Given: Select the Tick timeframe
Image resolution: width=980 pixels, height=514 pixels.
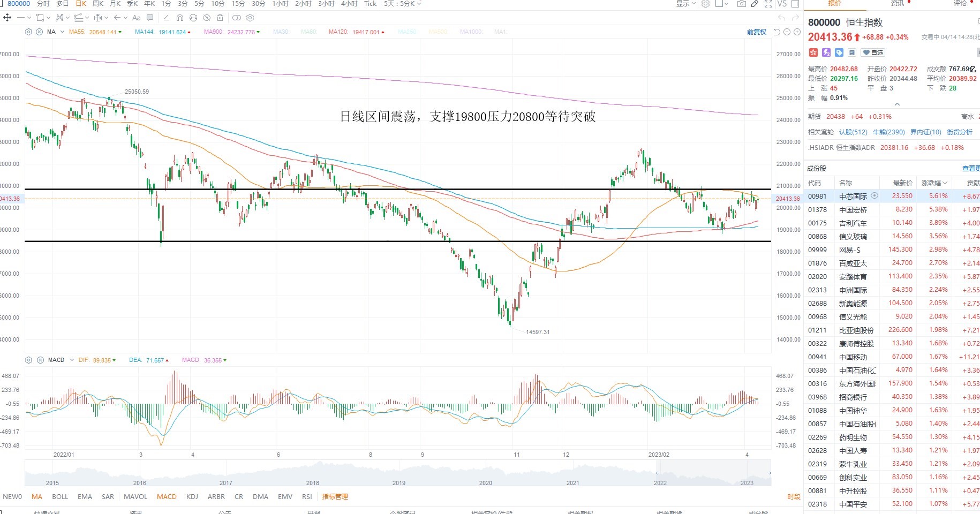Looking at the screenshot, I should point(371,4).
